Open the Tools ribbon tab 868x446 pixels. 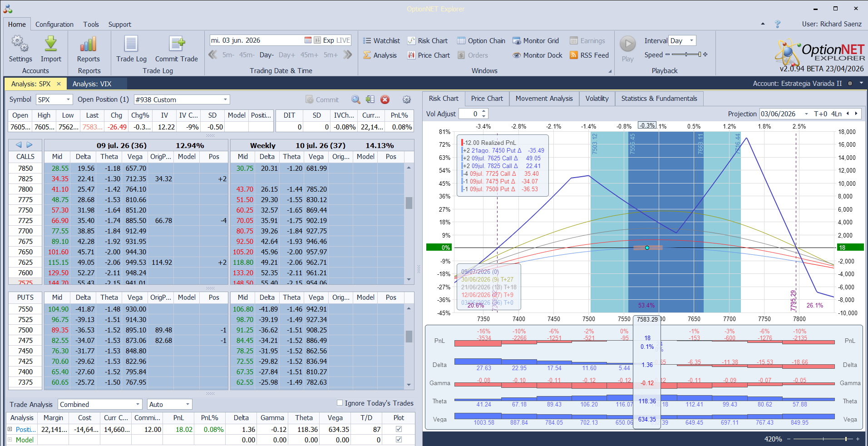click(x=91, y=25)
